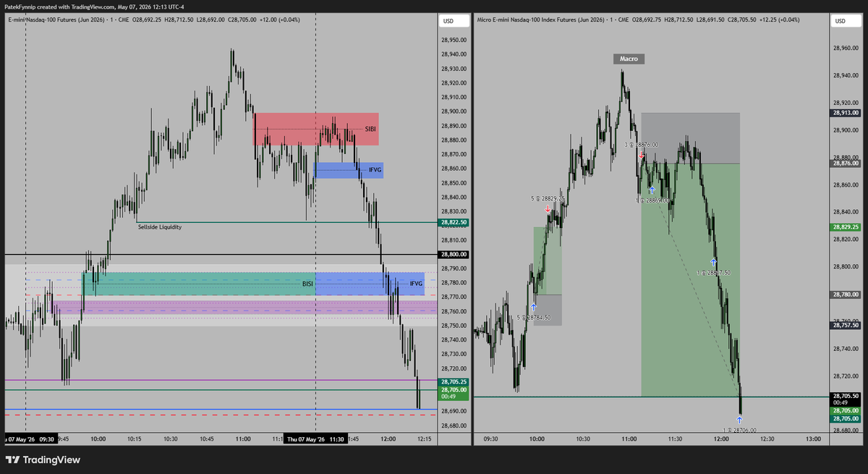Select the purple zone below the BISI rectangle
The image size is (868, 474).
pyautogui.click(x=244, y=308)
